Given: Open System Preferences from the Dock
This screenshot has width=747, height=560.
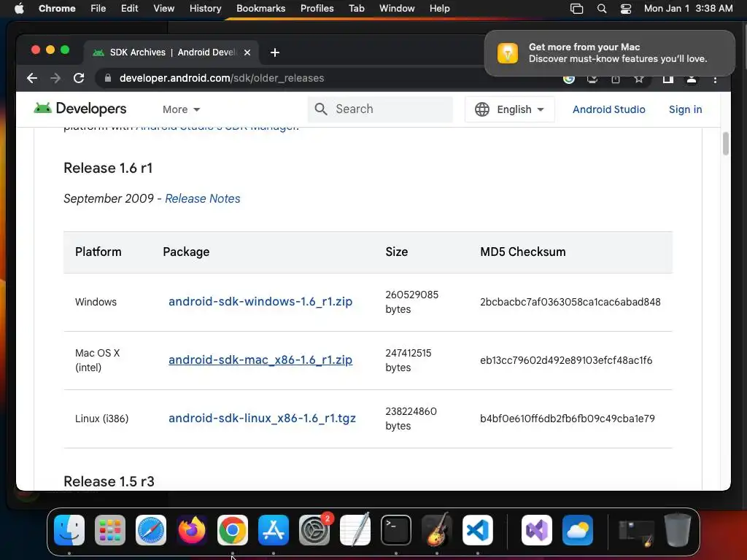Looking at the screenshot, I should point(314,530).
